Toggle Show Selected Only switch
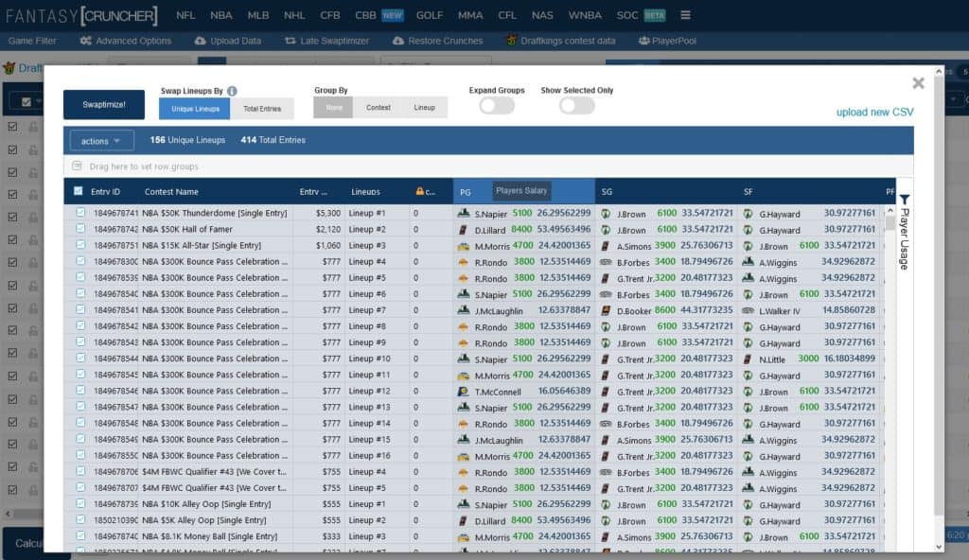Image resolution: width=969 pixels, height=560 pixels. coord(576,106)
